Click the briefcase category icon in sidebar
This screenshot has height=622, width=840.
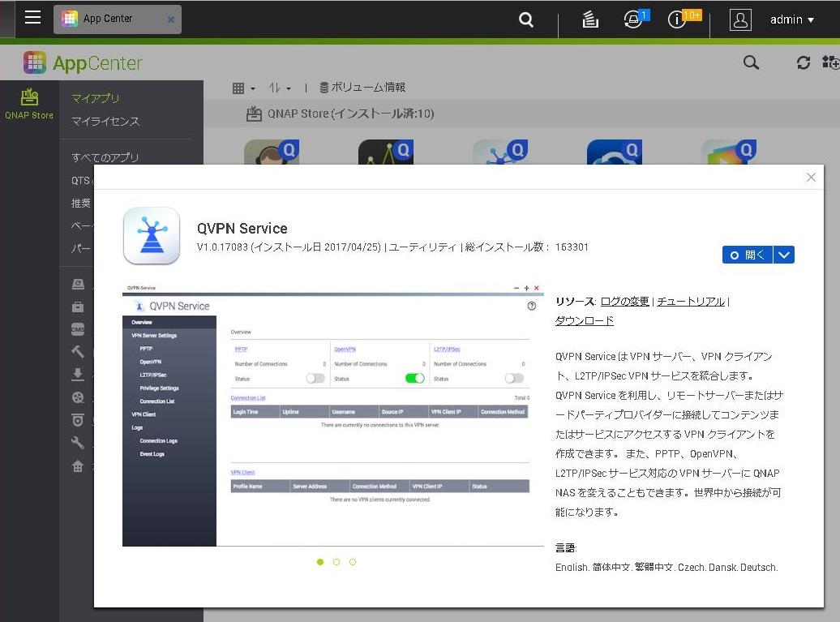point(78,307)
